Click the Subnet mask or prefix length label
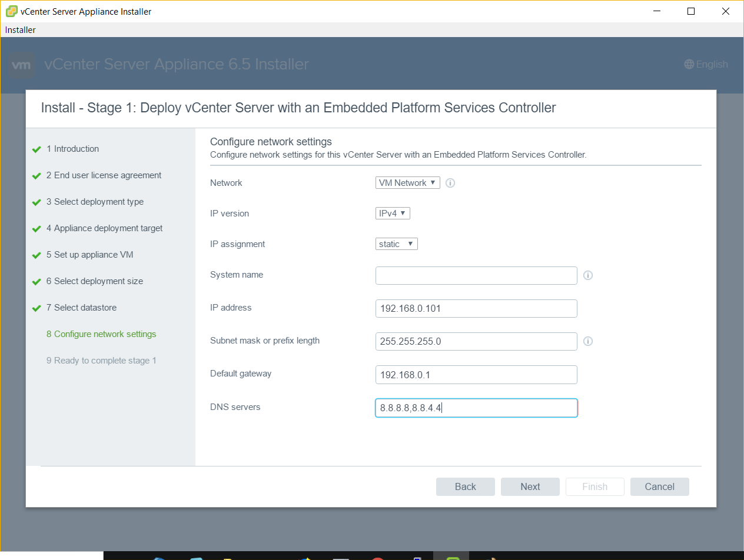Screen dimensions: 744x560 tap(265, 341)
